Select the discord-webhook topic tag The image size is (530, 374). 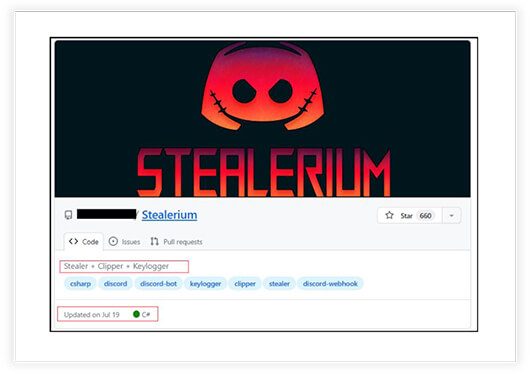330,284
